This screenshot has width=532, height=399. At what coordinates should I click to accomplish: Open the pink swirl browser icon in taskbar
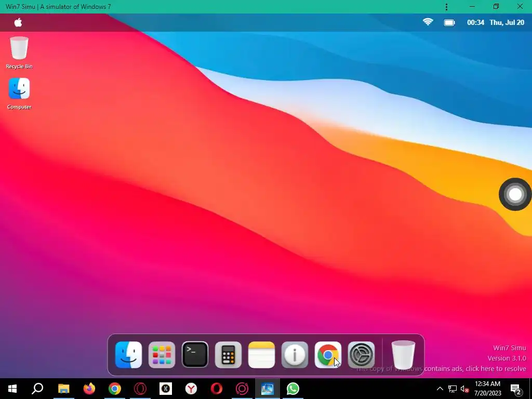click(x=242, y=389)
